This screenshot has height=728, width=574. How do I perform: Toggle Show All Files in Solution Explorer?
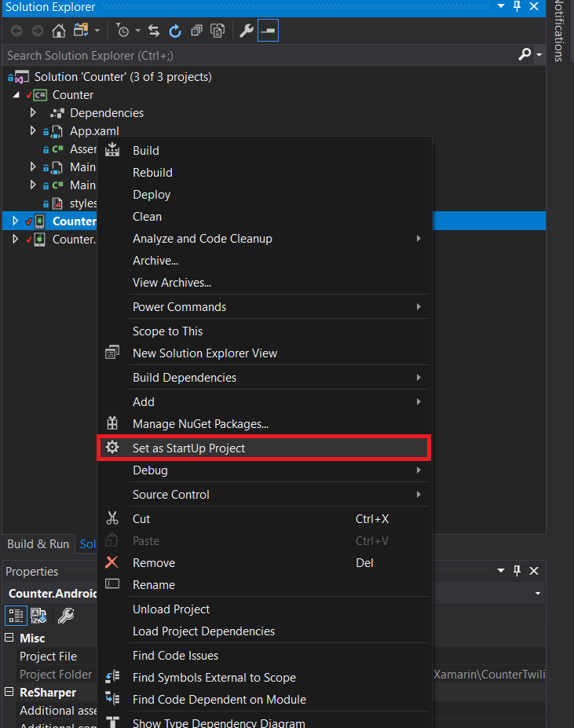[218, 31]
